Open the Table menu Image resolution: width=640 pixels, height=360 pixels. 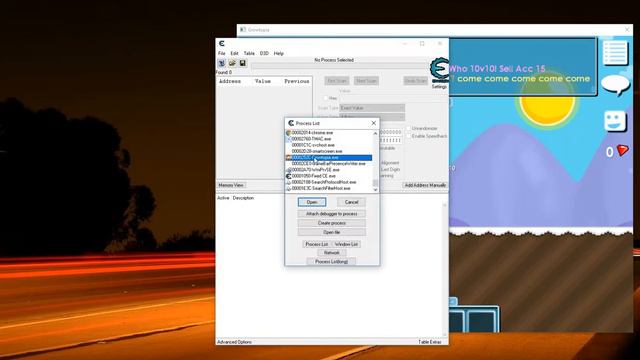tap(249, 53)
